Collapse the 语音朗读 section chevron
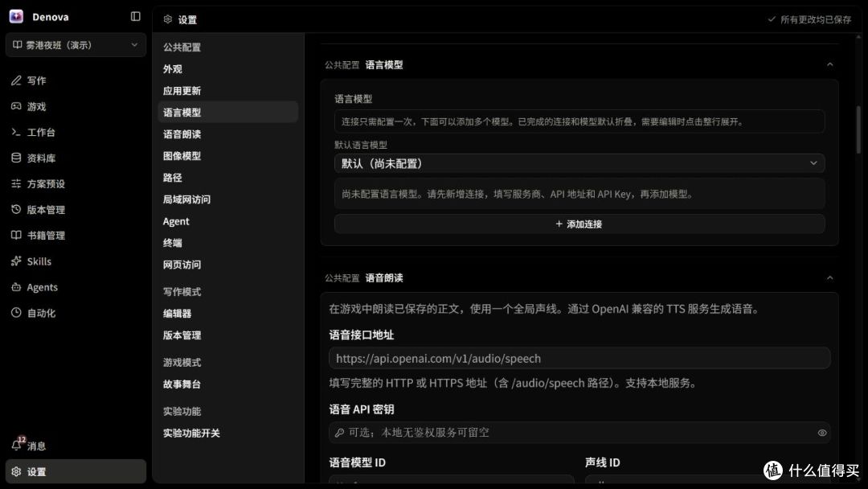This screenshot has width=868, height=489. 829,277
